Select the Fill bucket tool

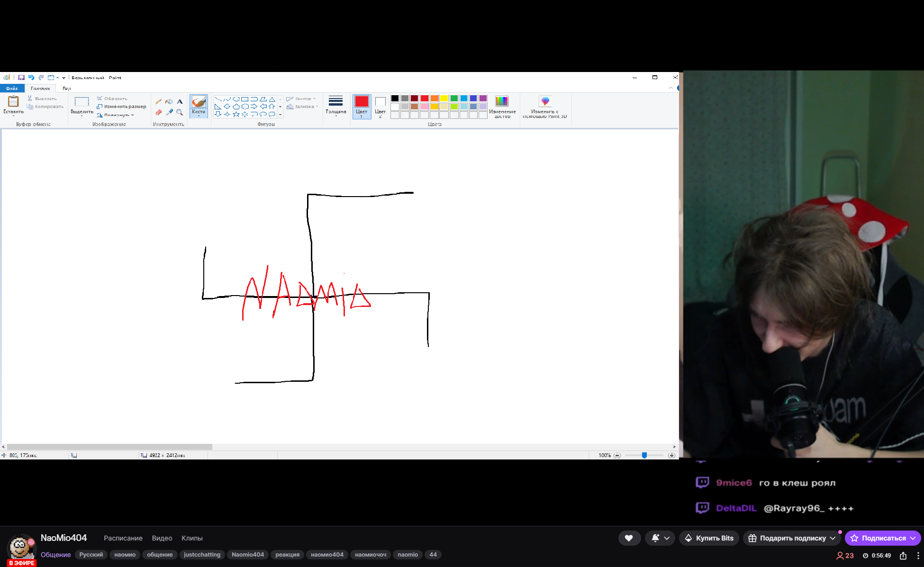169,101
